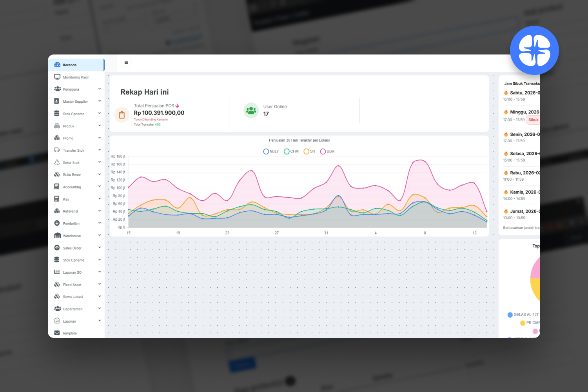Click the Monitoring Kasir monitor icon
Viewport: 588px width, 392px height.
(57, 77)
